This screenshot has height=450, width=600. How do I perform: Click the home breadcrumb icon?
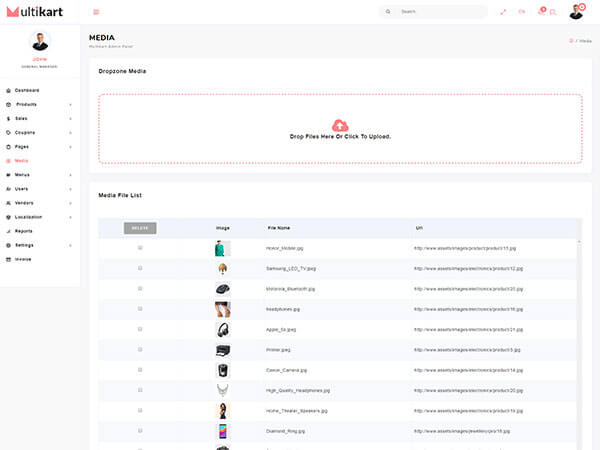click(571, 40)
